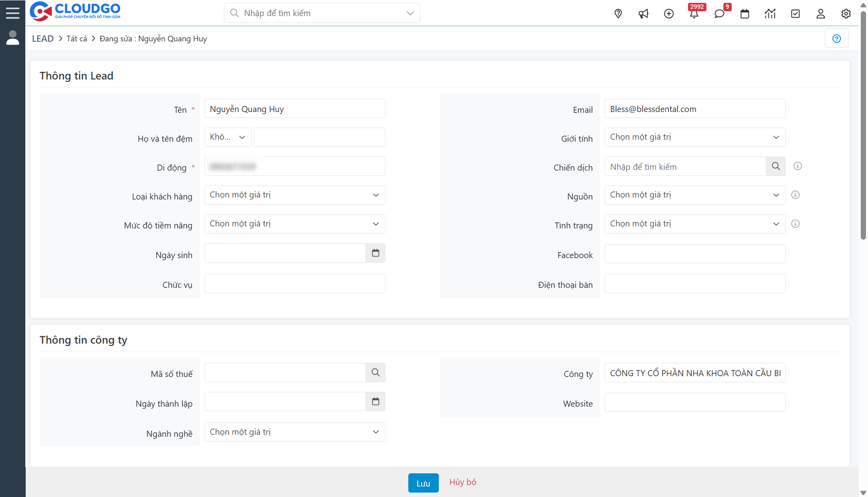The height and width of the screenshot is (497, 868).
Task: Open the reports chart icon
Action: tap(770, 14)
